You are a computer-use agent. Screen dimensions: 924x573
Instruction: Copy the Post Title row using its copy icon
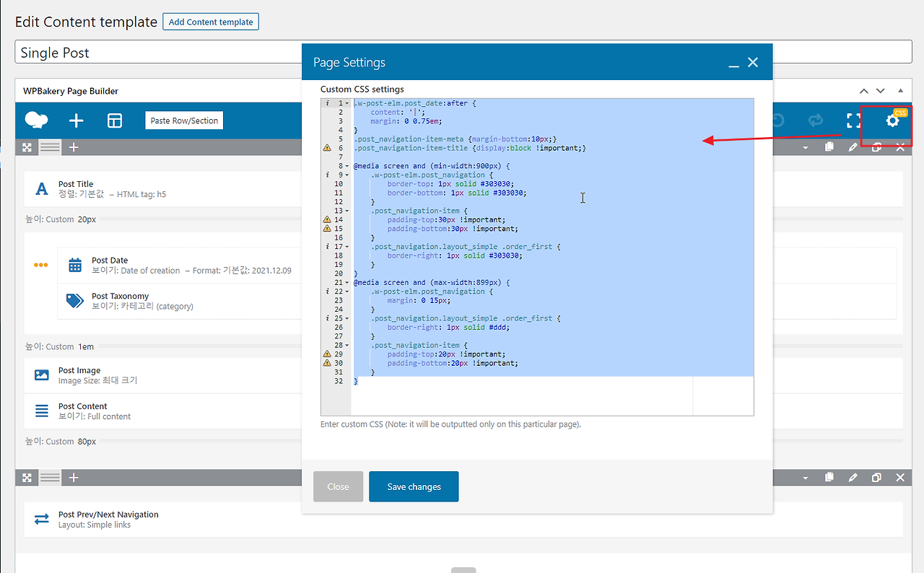(x=829, y=147)
